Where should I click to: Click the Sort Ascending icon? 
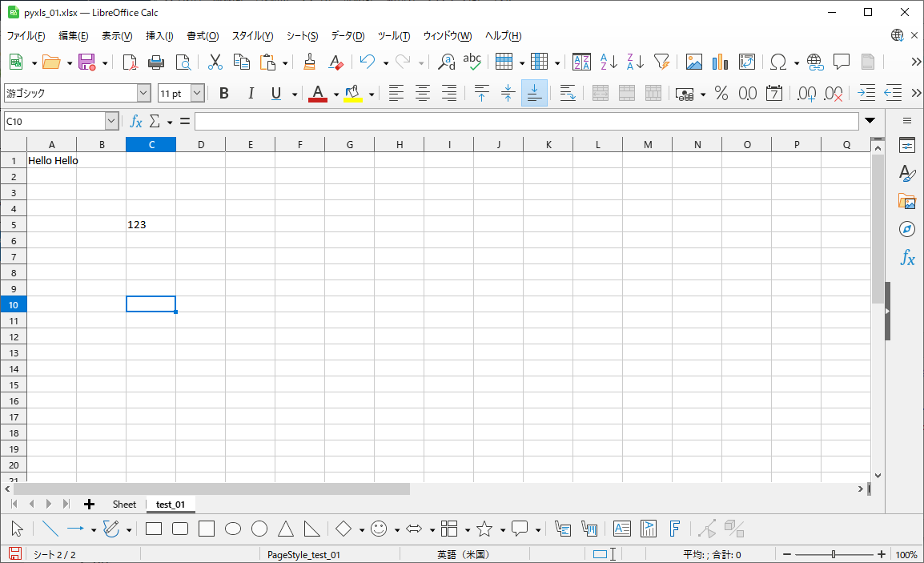pos(609,62)
